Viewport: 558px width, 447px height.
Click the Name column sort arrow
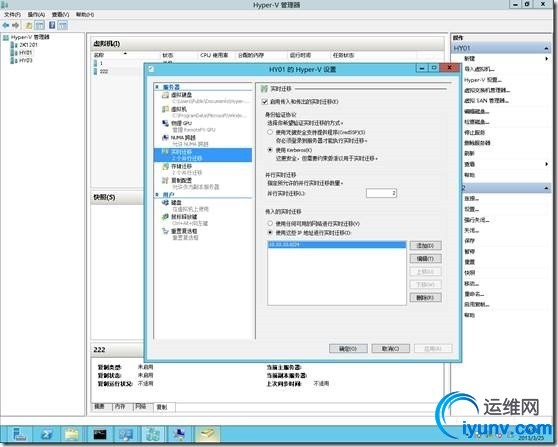point(125,53)
